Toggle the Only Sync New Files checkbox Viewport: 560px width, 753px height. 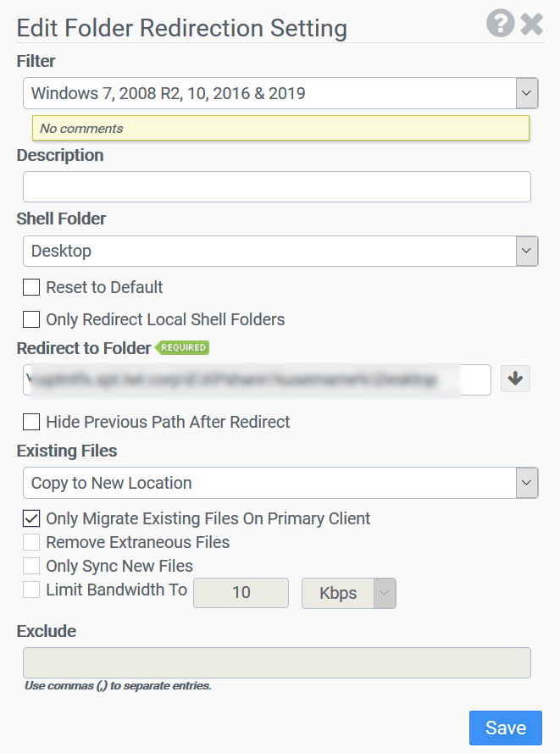(31, 566)
